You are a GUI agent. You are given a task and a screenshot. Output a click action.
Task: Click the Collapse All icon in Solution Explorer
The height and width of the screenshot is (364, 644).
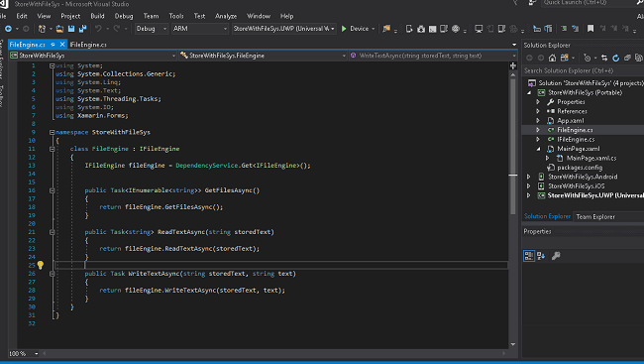pyautogui.click(x=627, y=58)
